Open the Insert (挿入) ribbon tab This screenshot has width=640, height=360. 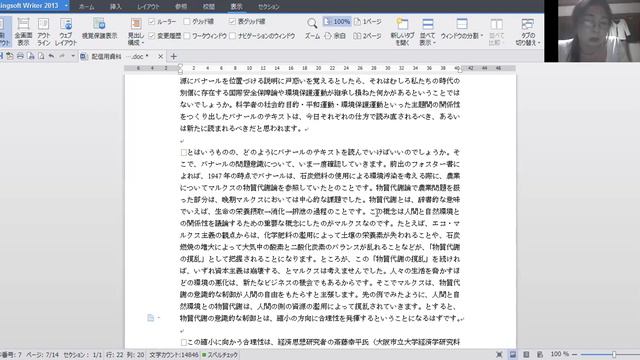point(116,7)
